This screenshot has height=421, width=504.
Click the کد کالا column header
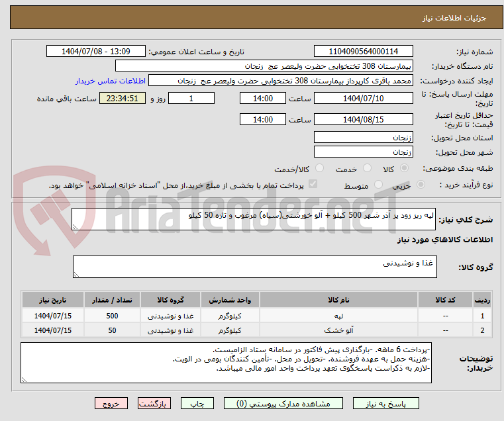445,300
